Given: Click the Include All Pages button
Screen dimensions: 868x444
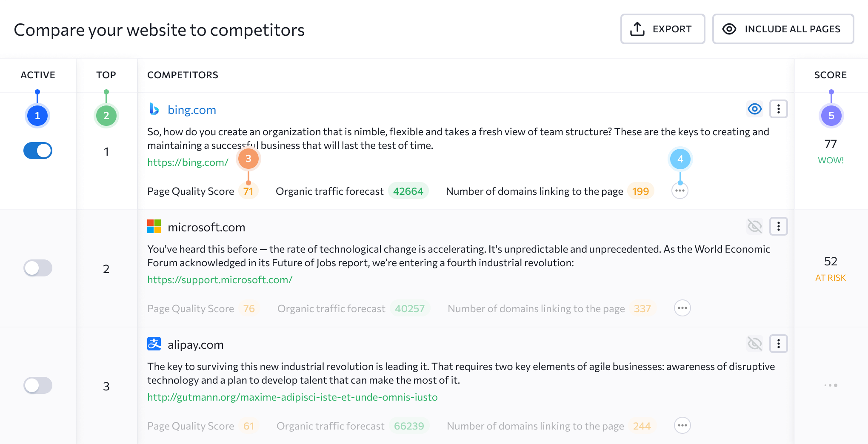Looking at the screenshot, I should click(783, 29).
